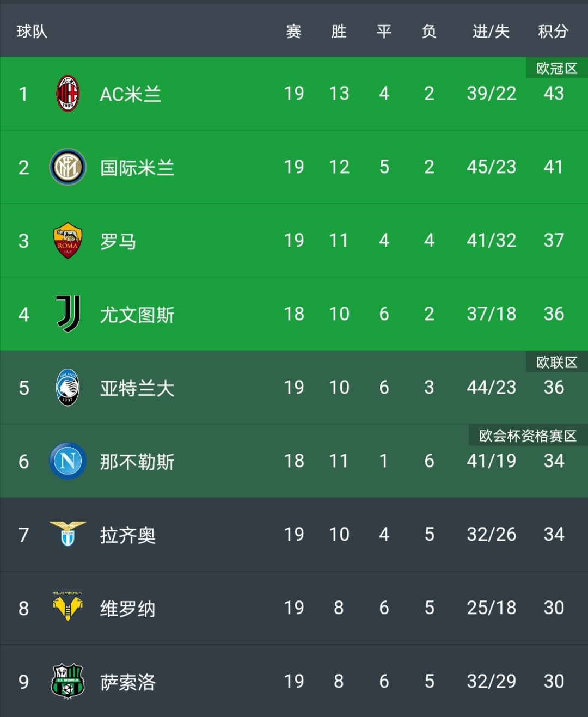This screenshot has width=588, height=717.
Task: Open the Atalanta team badge
Action: click(x=68, y=388)
